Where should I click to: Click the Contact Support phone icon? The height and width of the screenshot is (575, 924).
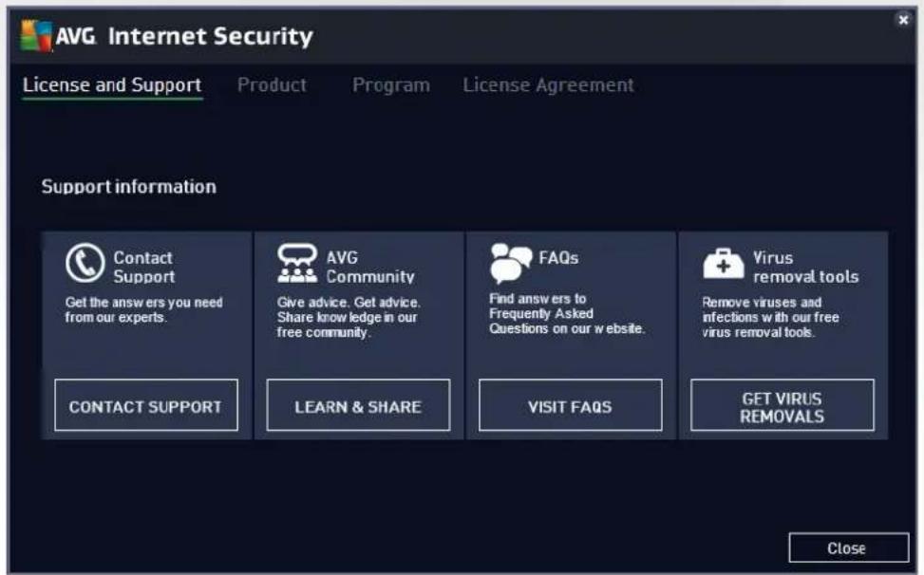[x=85, y=263]
